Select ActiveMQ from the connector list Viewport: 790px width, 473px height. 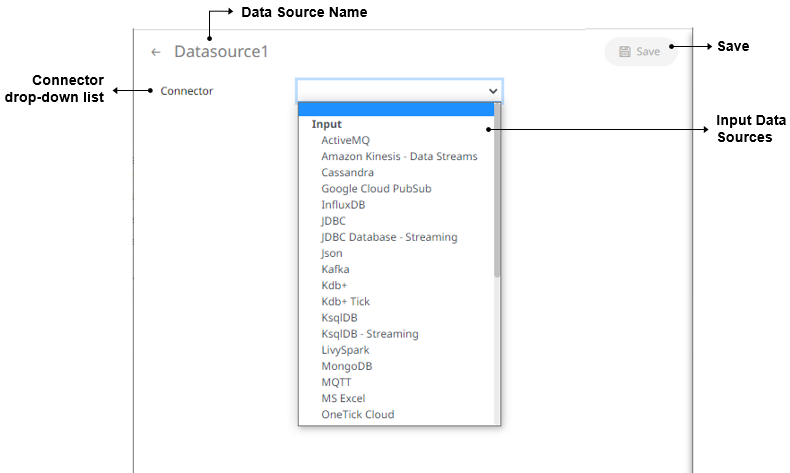tap(345, 141)
